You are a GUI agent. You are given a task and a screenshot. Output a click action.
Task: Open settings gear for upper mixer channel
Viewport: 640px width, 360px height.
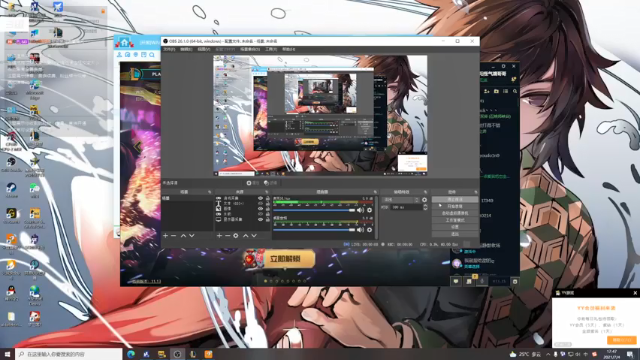click(369, 210)
